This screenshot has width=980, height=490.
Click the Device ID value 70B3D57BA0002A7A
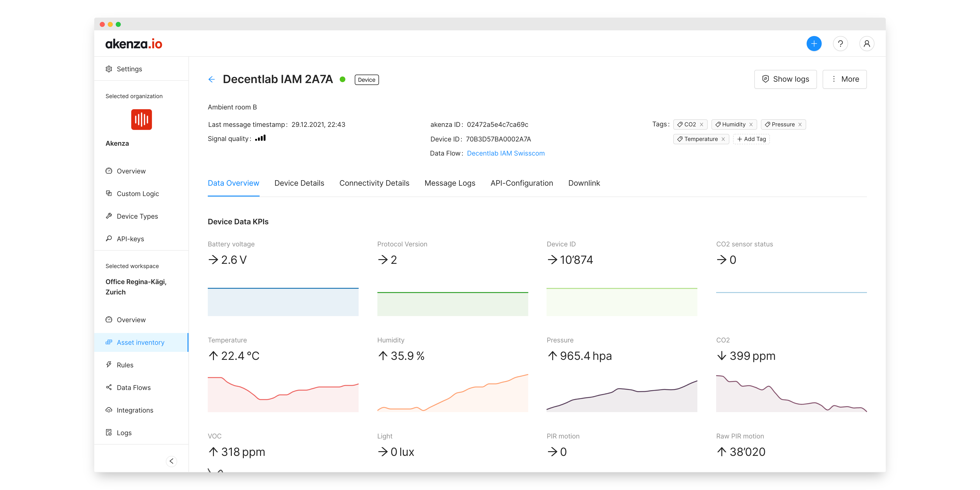coord(498,139)
